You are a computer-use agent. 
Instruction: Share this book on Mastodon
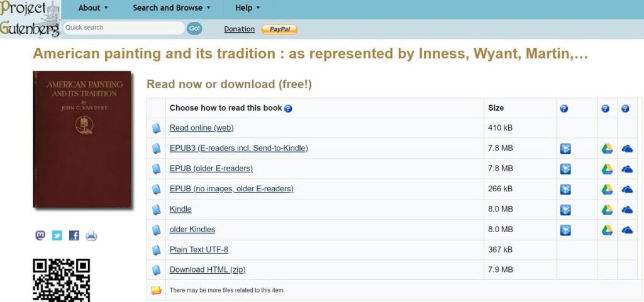click(40, 235)
